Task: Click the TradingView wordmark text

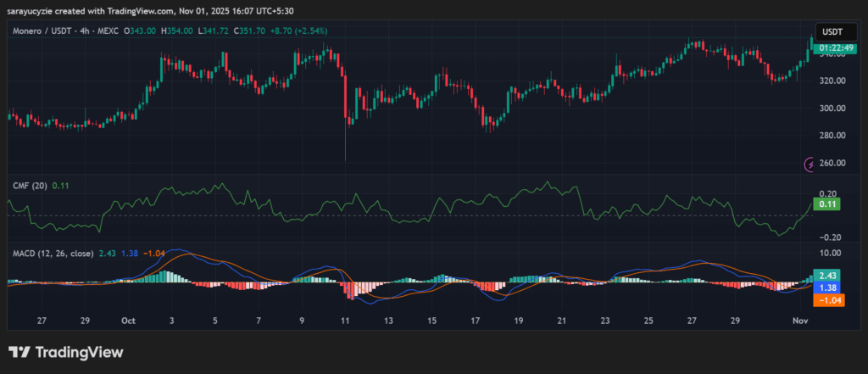Action: coord(78,352)
